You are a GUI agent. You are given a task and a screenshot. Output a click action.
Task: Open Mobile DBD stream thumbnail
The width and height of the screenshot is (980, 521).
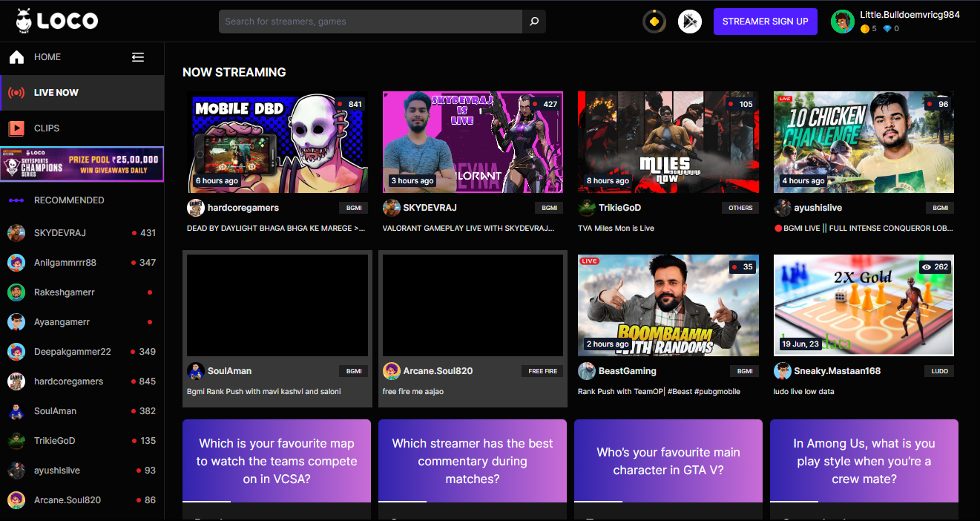pyautogui.click(x=277, y=142)
